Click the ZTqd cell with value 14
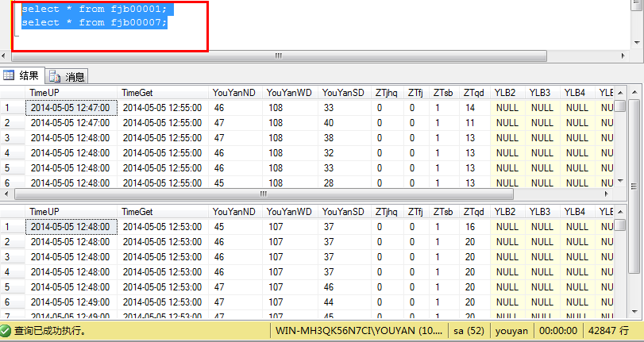This screenshot has height=342, width=644. 470,108
